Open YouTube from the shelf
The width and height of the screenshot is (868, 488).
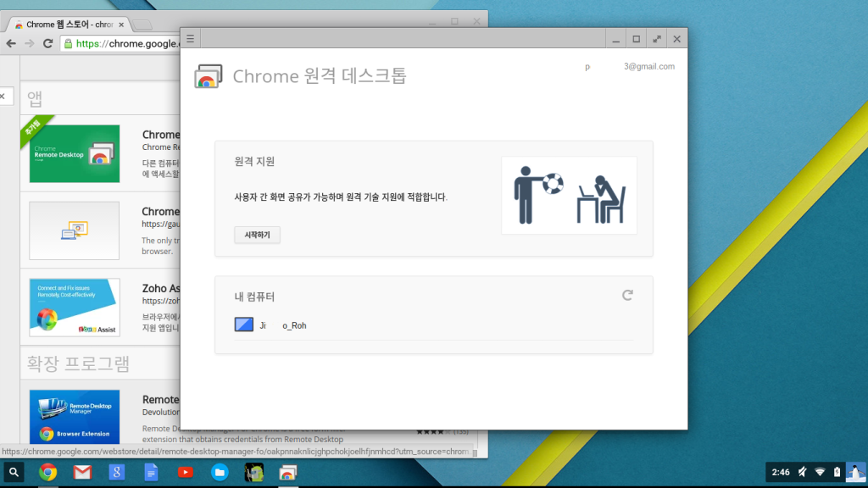click(186, 473)
